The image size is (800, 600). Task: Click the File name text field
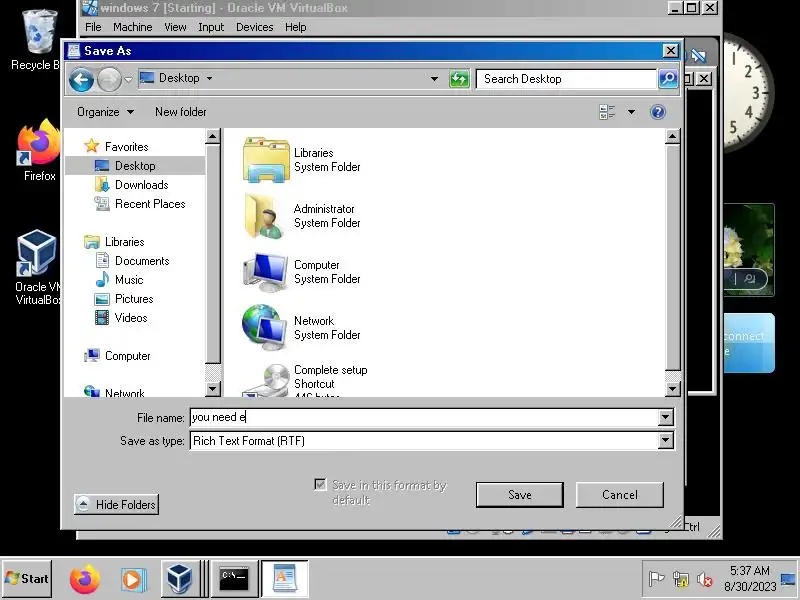[424, 417]
